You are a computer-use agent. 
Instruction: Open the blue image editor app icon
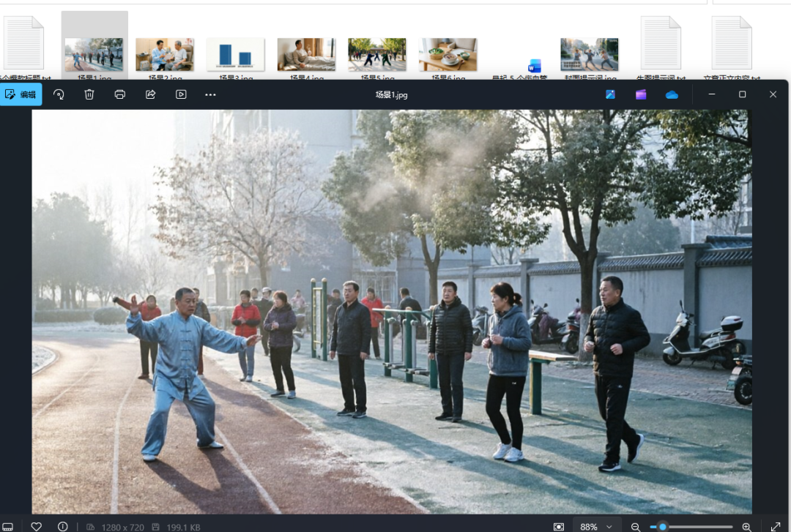610,94
